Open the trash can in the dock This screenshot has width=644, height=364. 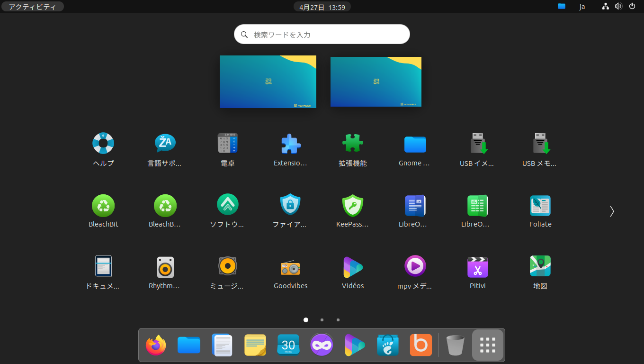click(x=455, y=345)
